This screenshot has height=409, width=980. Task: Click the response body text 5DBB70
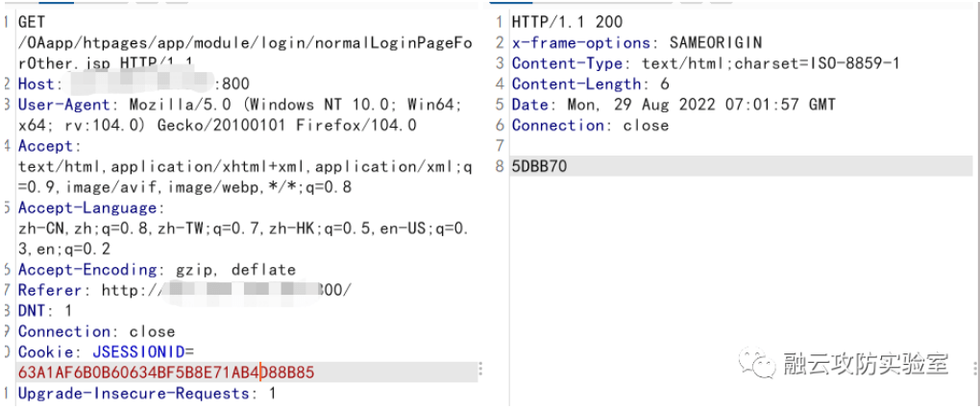click(539, 166)
